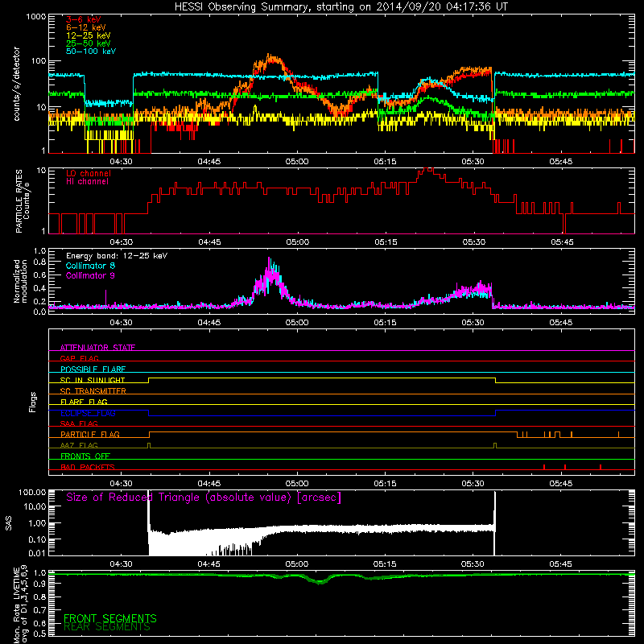The width and height of the screenshot is (644, 644).
Task: Click the FLARE FLAG label
Action: point(84,402)
